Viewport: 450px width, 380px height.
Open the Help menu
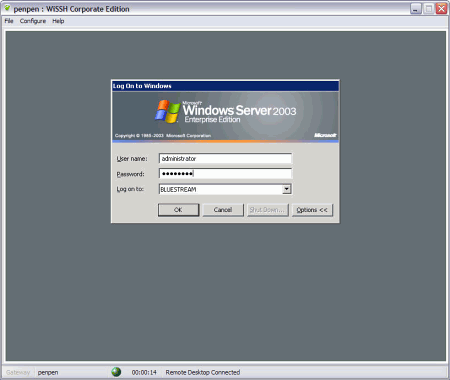point(58,21)
